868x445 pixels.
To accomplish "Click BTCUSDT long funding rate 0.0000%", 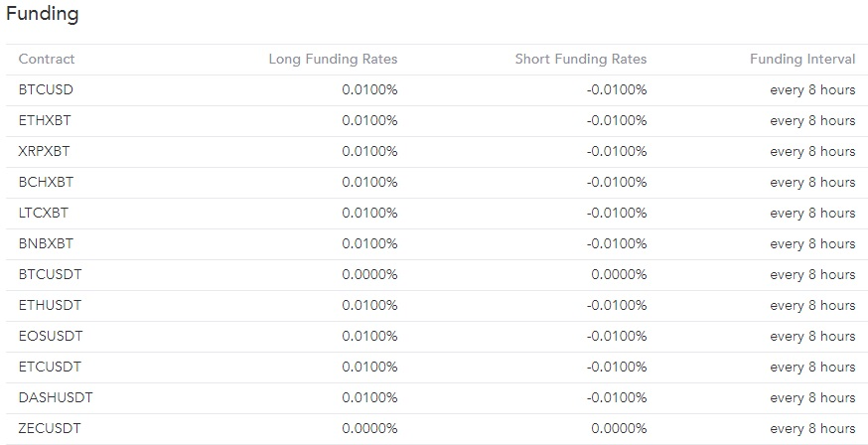I will pyautogui.click(x=369, y=274).
